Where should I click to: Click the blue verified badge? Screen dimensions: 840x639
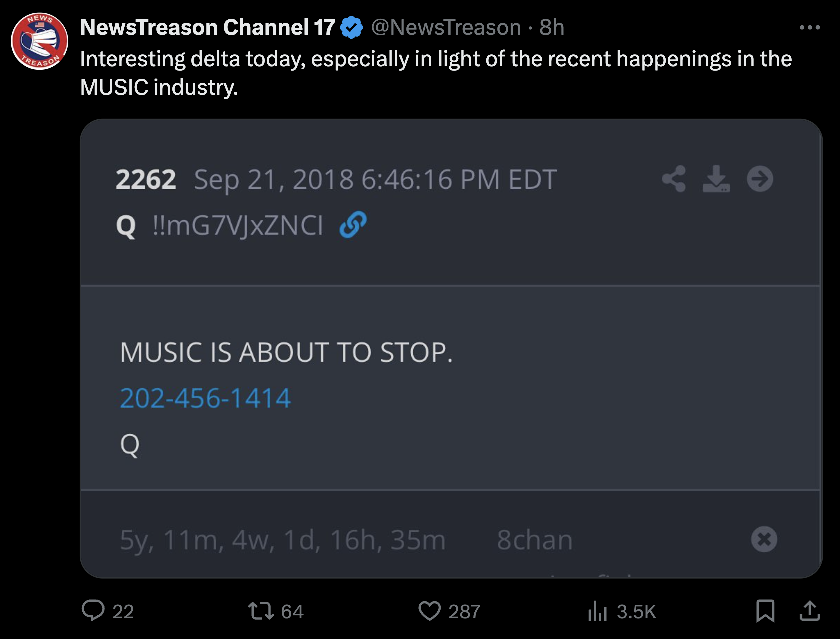click(x=352, y=27)
